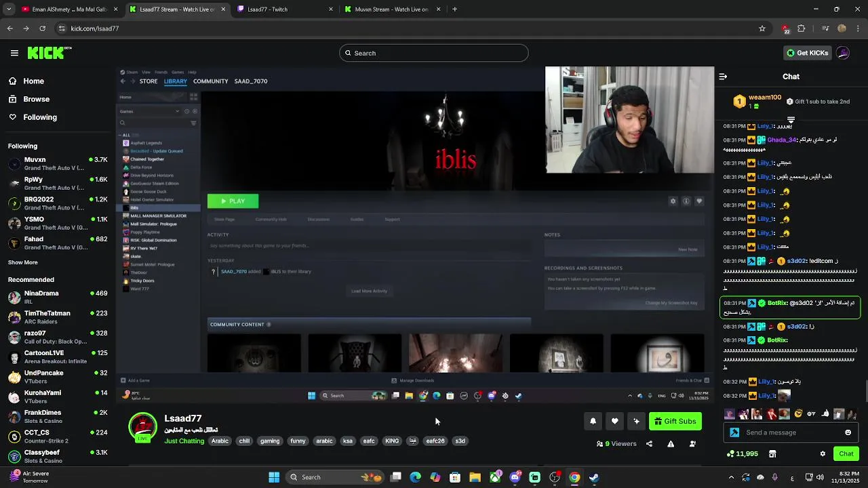The width and height of the screenshot is (868, 488).
Task: Click the green Chat send button
Action: (846, 454)
